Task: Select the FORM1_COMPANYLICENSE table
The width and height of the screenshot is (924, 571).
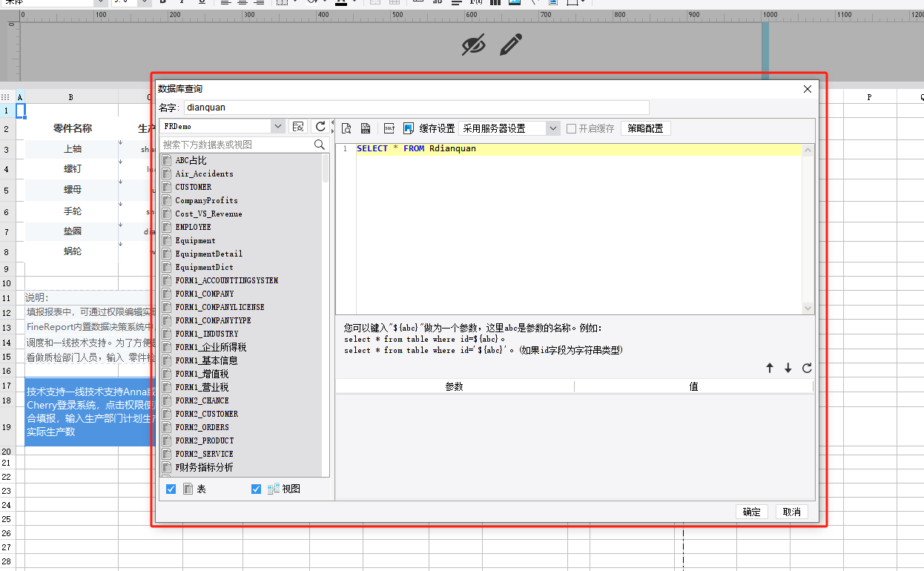Action: pyautogui.click(x=220, y=307)
